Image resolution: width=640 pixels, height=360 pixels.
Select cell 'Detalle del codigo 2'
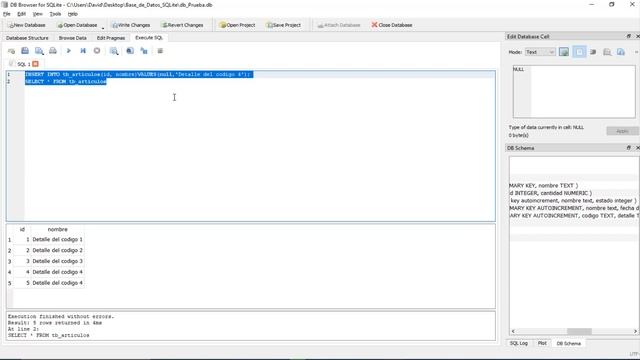tap(58, 250)
